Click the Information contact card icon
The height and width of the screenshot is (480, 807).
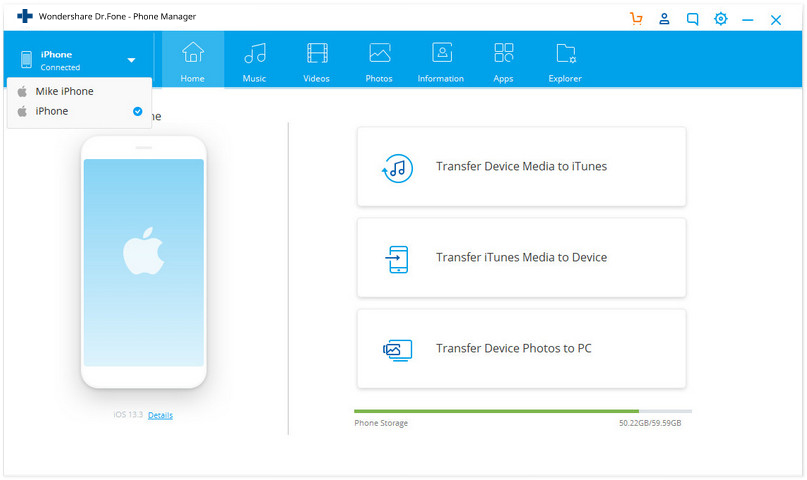tap(442, 52)
